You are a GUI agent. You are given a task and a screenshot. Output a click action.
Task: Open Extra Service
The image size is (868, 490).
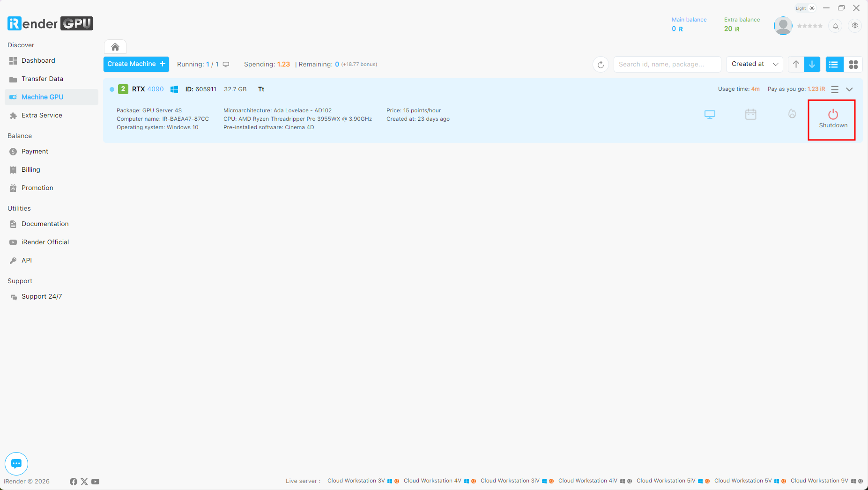(x=52, y=116)
